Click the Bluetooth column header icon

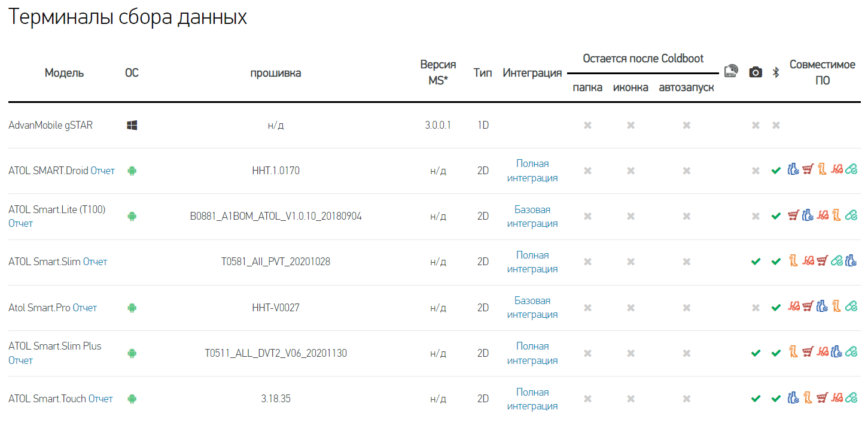[776, 72]
